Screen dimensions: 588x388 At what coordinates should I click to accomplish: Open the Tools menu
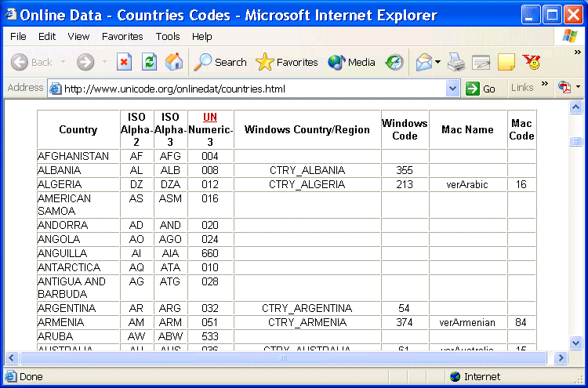168,36
